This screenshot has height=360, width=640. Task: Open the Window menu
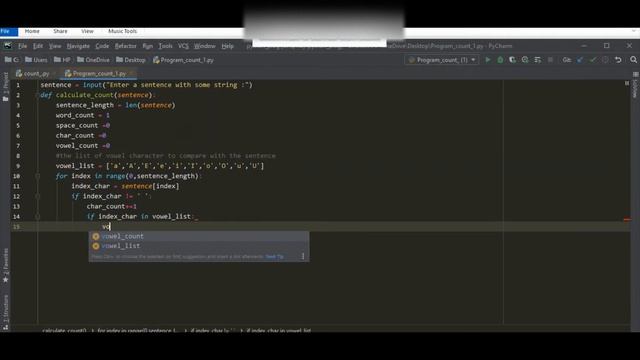(204, 46)
